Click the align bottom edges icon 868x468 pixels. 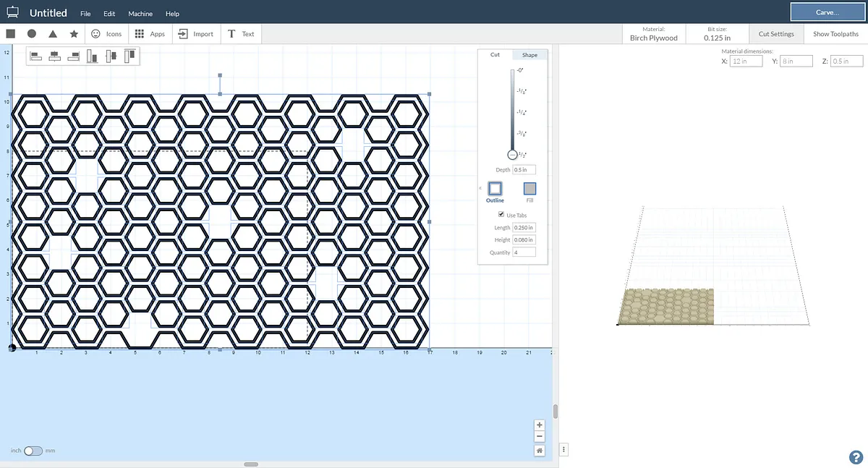pos(92,56)
